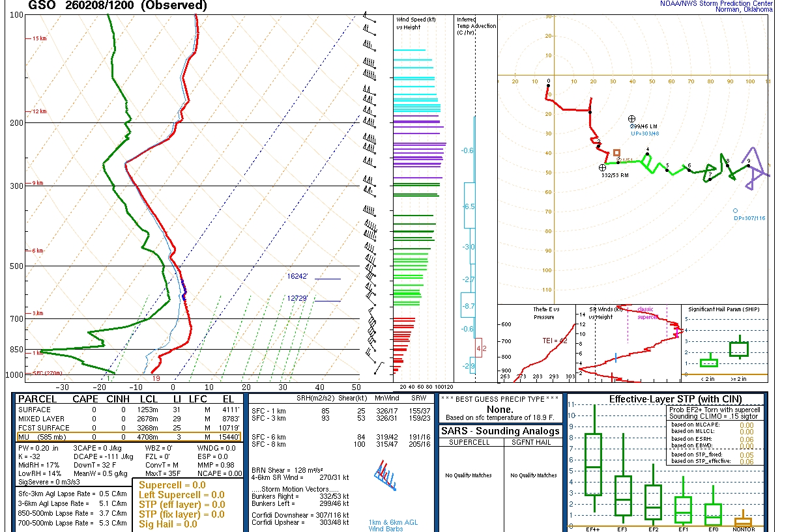Select the SURFACE parcel row

point(129,410)
